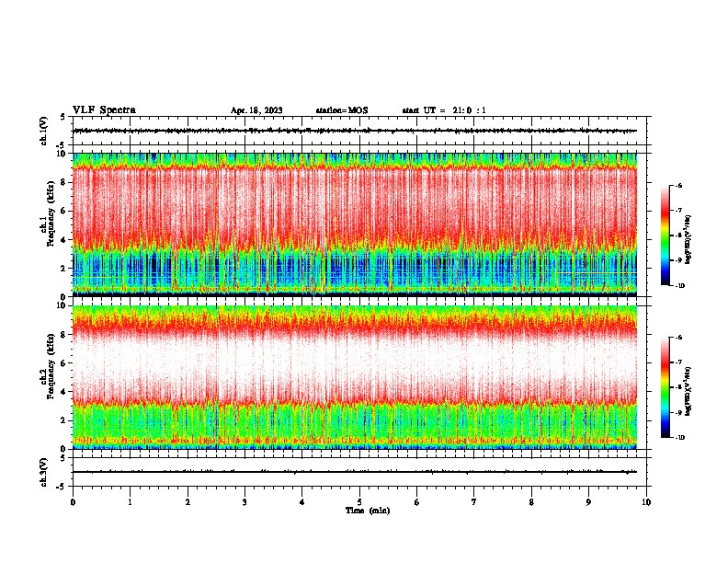The width and height of the screenshot is (728, 563).
Task: Click ch.2 frequency-axis tick '4'
Action: coord(64,392)
